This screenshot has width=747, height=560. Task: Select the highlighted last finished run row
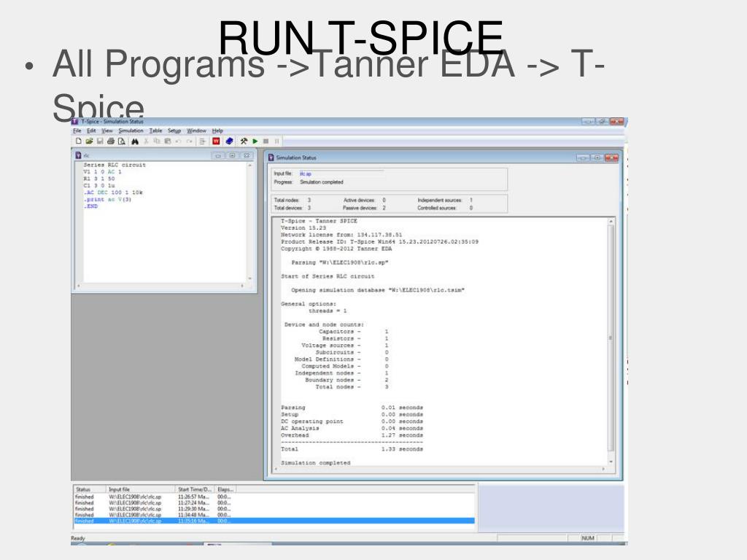coord(274,521)
